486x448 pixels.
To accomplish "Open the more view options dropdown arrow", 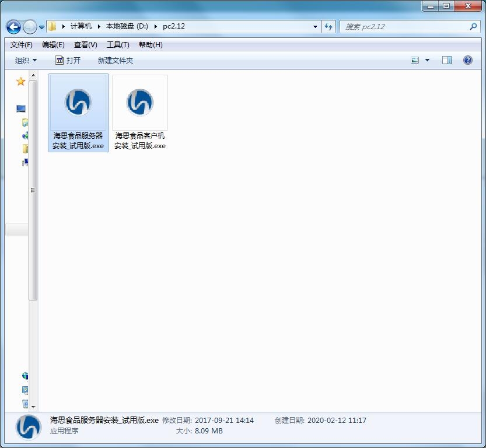I will 427,60.
